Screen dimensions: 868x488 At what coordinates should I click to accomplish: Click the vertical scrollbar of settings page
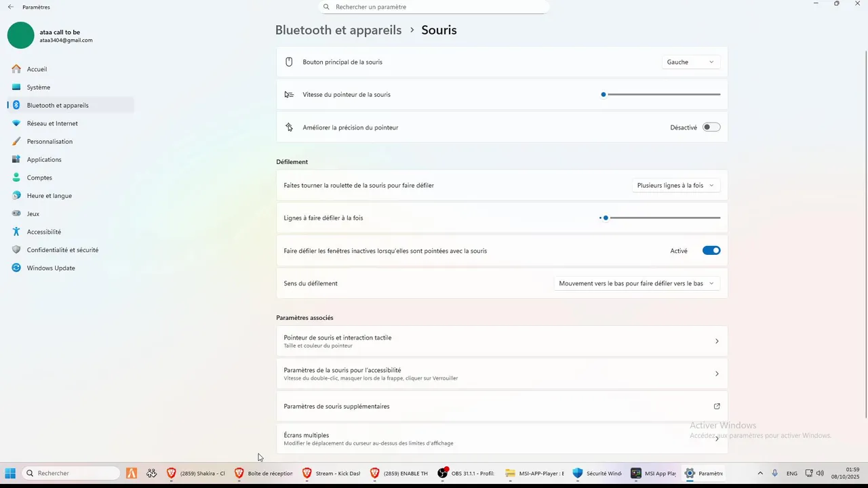tap(865, 234)
